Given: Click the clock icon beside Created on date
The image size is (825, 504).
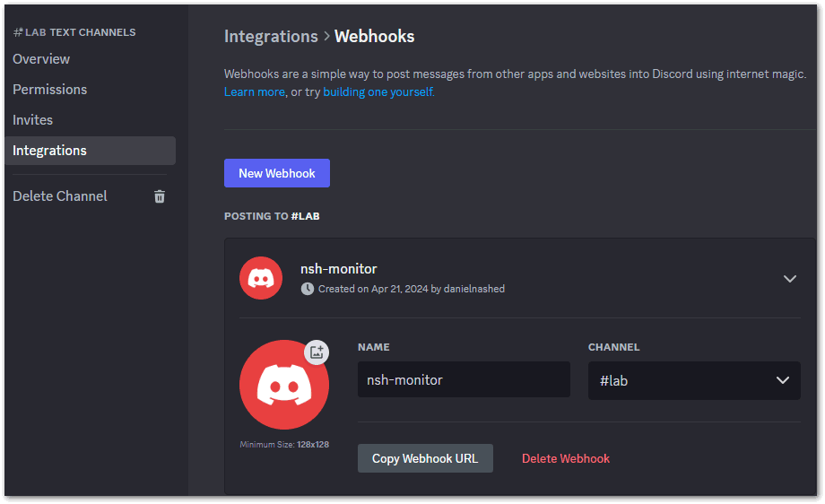Looking at the screenshot, I should coord(308,289).
